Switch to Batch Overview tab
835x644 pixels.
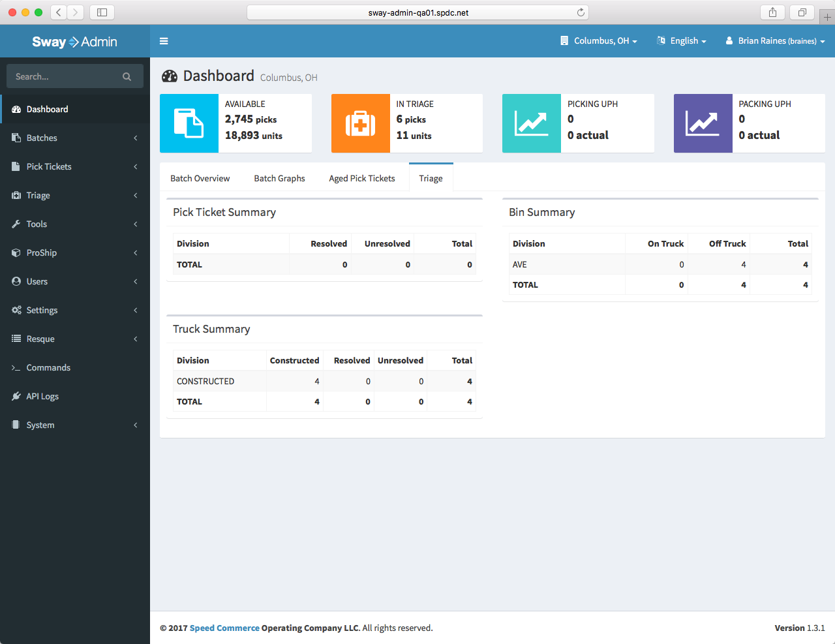coord(200,178)
